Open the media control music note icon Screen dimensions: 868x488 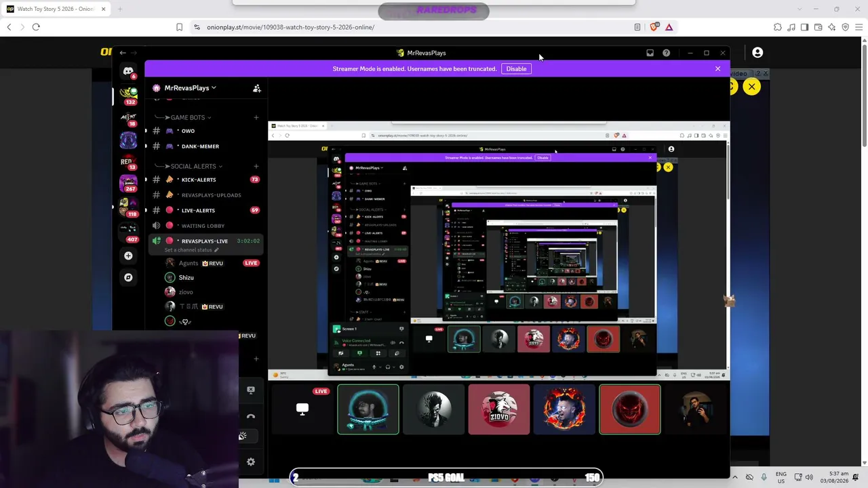[791, 27]
